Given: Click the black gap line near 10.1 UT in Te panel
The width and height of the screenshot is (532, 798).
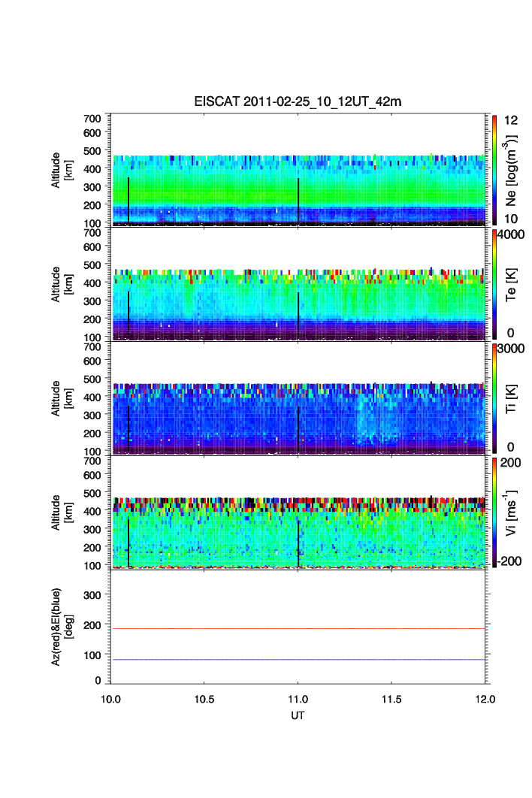Looking at the screenshot, I should (128, 313).
